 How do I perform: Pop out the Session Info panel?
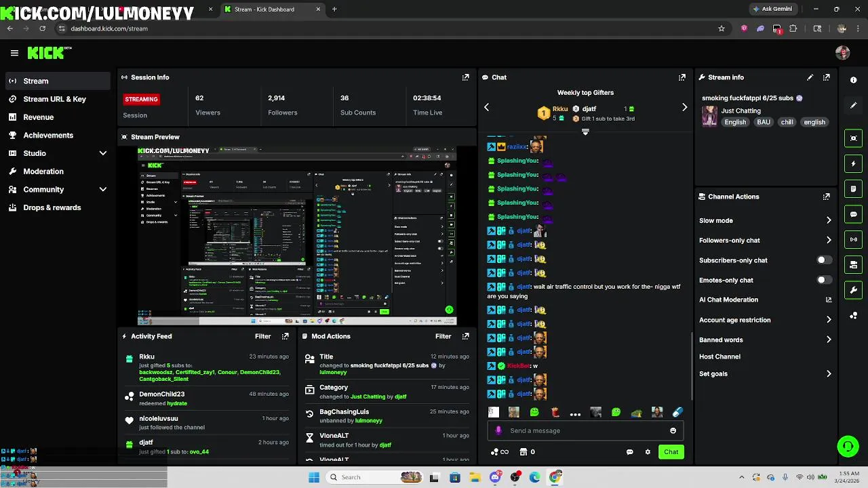(x=465, y=77)
